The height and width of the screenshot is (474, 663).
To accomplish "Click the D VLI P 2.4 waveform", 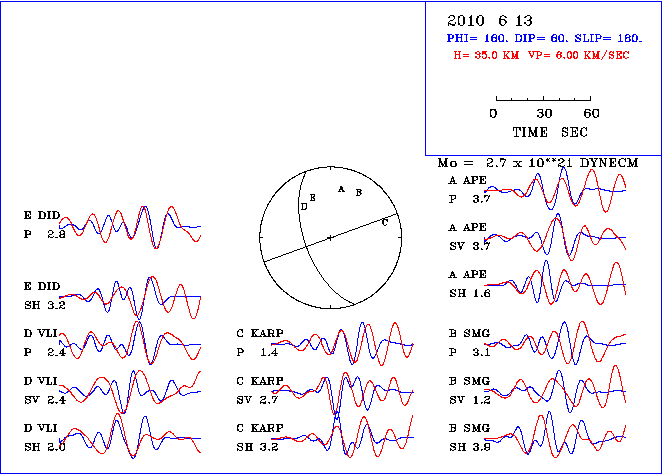I will (130, 342).
